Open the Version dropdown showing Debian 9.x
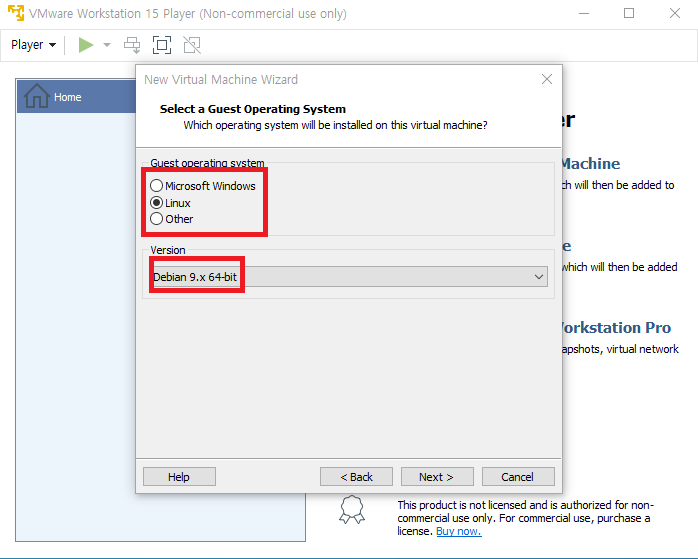 349,277
